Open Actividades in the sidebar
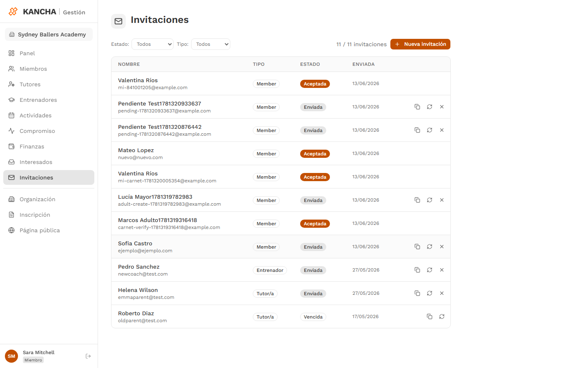Screen dimensions: 588x368 click(49, 115)
